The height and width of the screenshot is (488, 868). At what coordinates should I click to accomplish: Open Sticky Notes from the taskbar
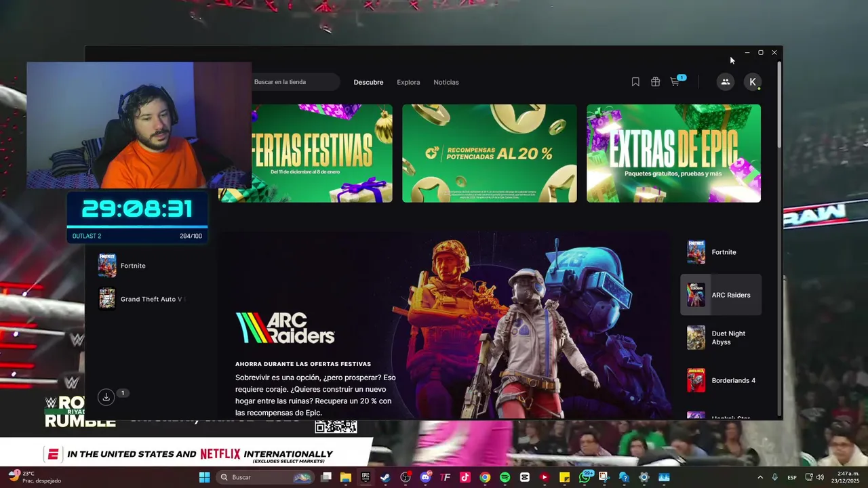point(564,477)
